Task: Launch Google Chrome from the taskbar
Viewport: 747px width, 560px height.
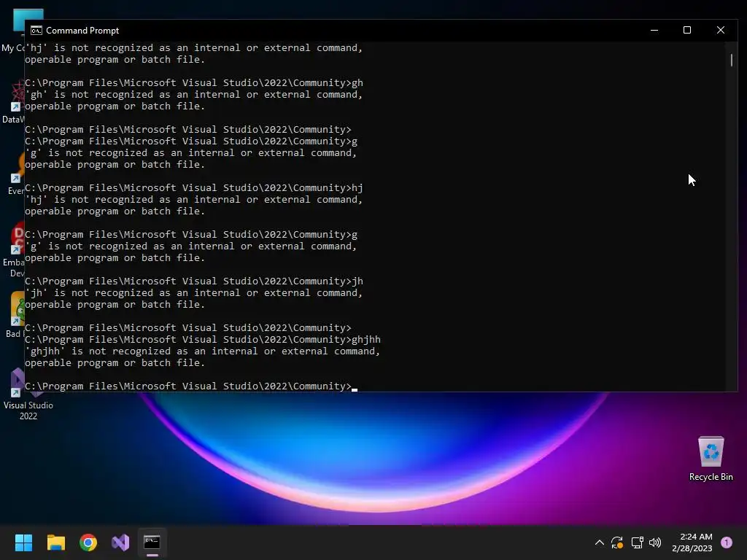Action: click(88, 542)
